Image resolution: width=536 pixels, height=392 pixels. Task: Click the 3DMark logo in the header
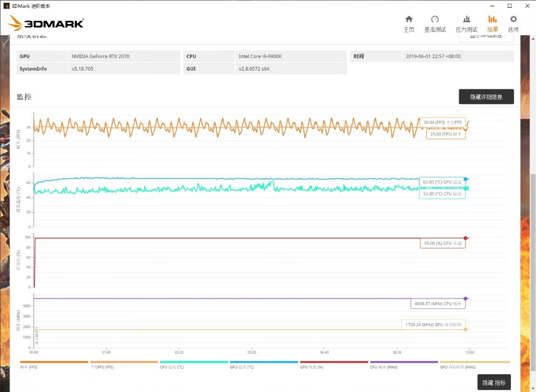46,23
